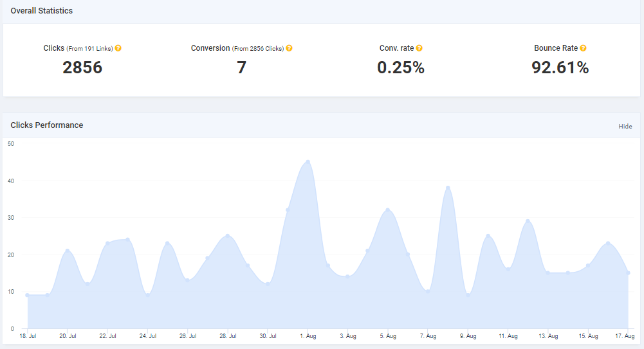Click the conversion count value 7

tap(241, 67)
